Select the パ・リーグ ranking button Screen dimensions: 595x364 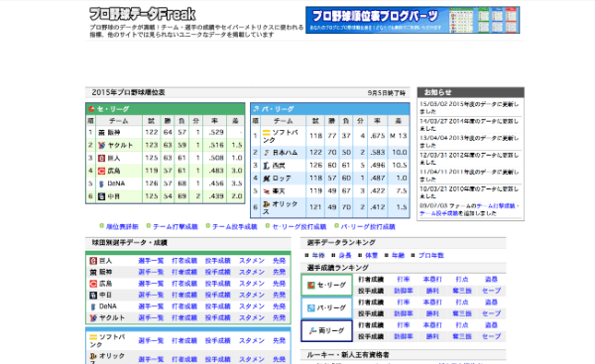point(326,307)
